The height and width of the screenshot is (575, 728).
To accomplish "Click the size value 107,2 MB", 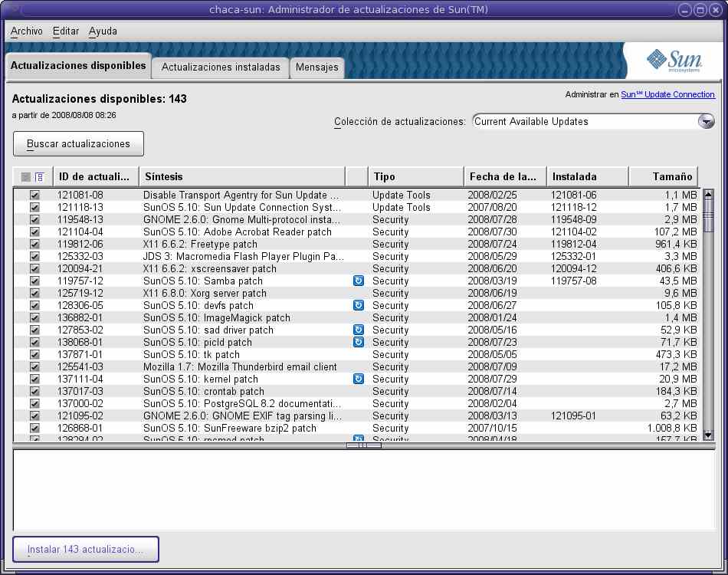I will (x=676, y=232).
